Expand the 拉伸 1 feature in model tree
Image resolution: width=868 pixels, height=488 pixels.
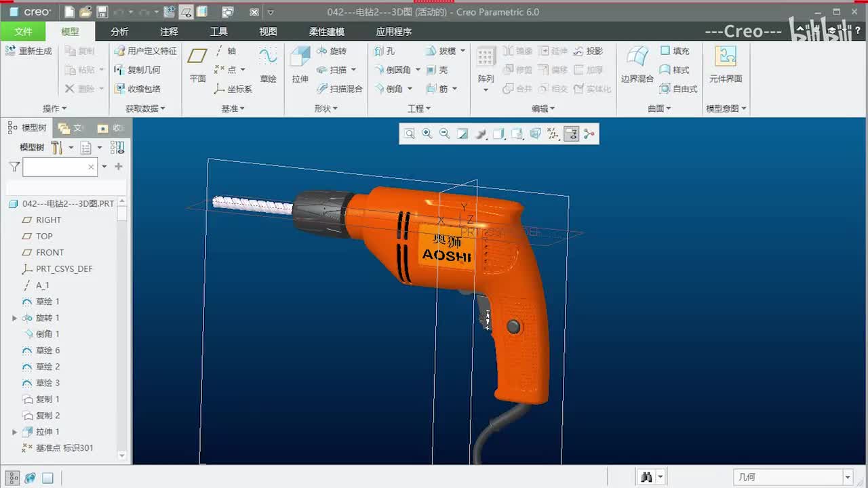14,432
